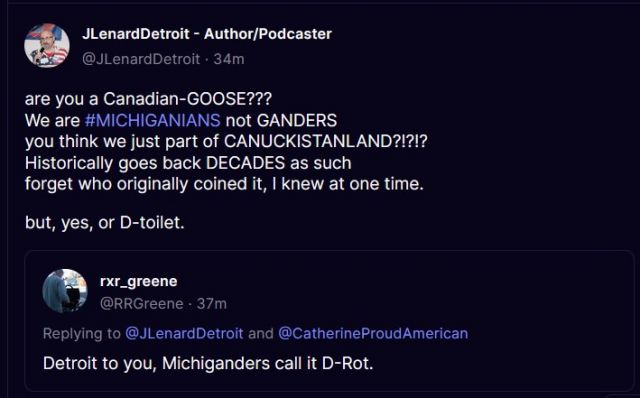The height and width of the screenshot is (398, 640).
Task: Click the @JLenardDetroit handle beside 34m
Action: click(x=141, y=59)
